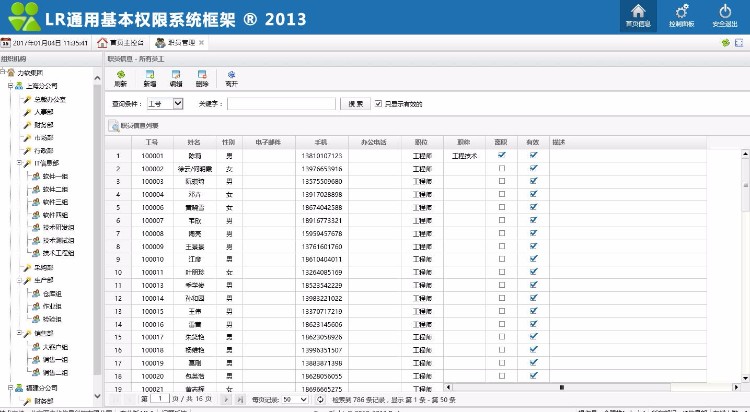750x412 pixels.
Task: Click the tree panel scroll-down arrow
Action: pos(97,396)
